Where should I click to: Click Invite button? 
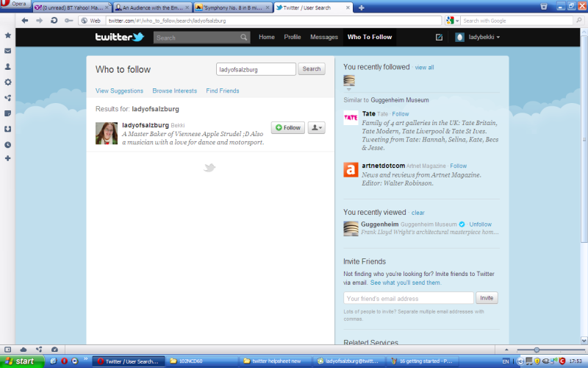(x=487, y=298)
